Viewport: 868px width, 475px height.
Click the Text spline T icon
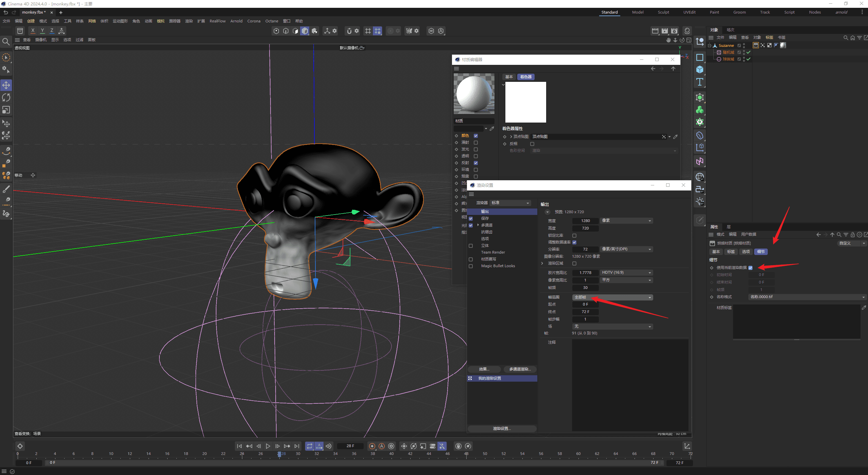coord(699,82)
